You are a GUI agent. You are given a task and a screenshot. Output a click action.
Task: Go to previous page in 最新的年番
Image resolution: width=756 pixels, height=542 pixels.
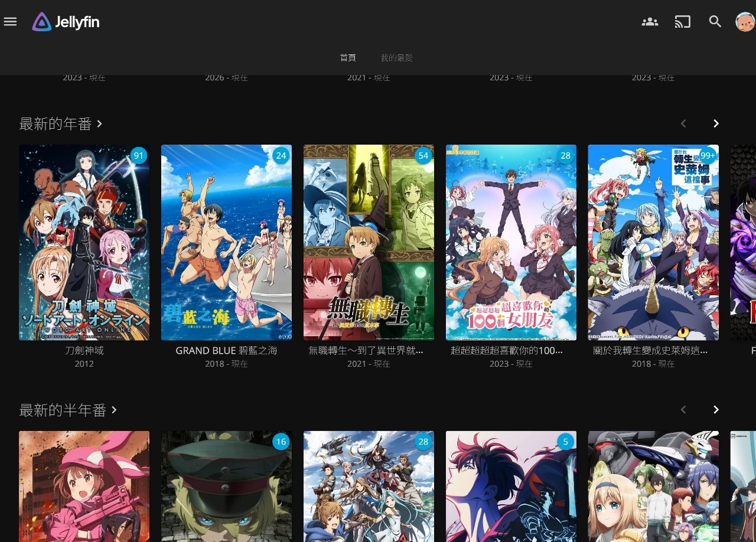pyautogui.click(x=683, y=123)
